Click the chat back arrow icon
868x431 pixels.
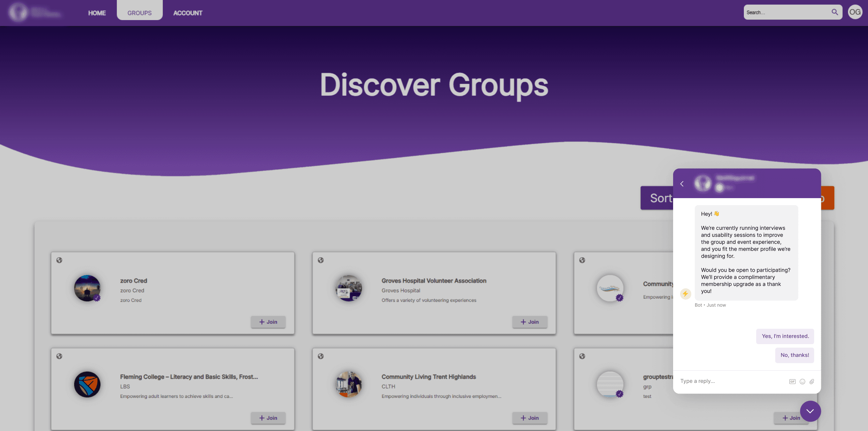click(682, 184)
